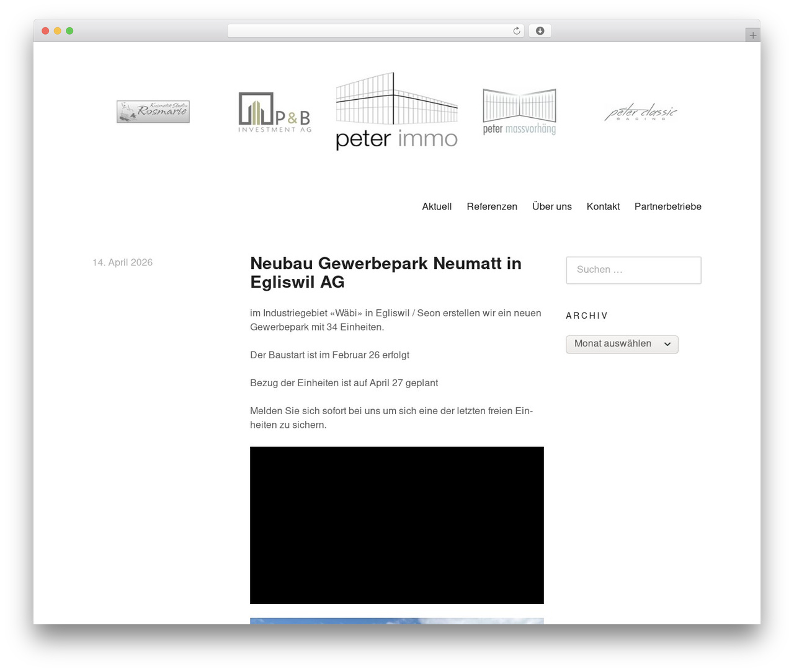Go to Partnerbetriebe in the navigation

[x=668, y=206]
